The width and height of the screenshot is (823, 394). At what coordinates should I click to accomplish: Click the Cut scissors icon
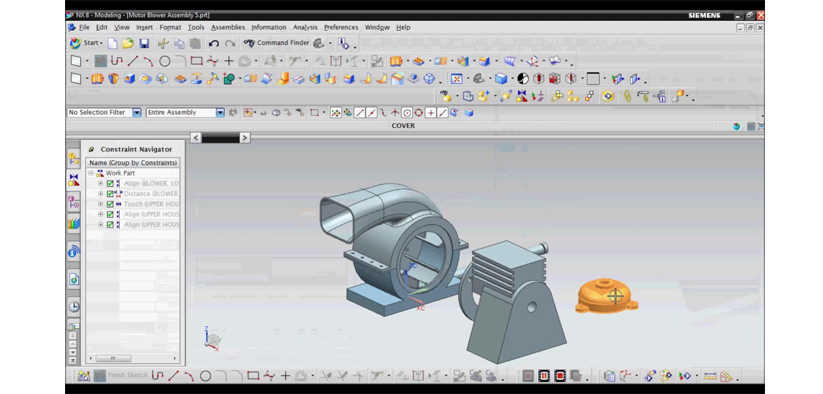pyautogui.click(x=163, y=43)
